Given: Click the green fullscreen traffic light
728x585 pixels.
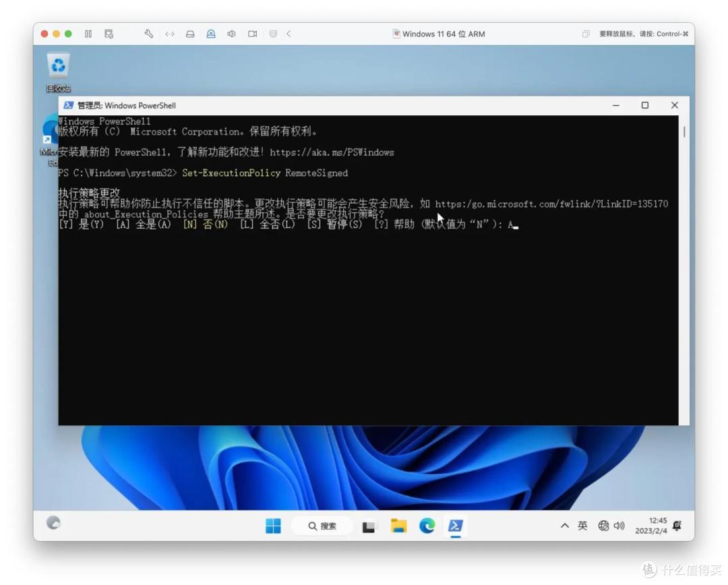Looking at the screenshot, I should [x=68, y=34].
